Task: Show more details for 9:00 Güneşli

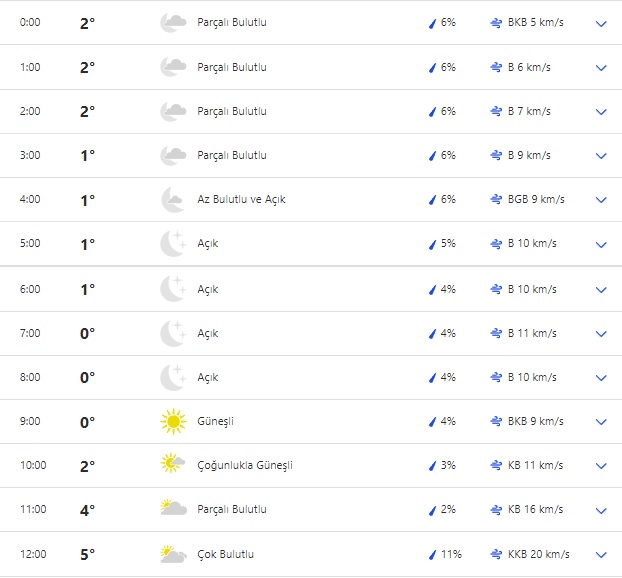Action: tap(601, 422)
